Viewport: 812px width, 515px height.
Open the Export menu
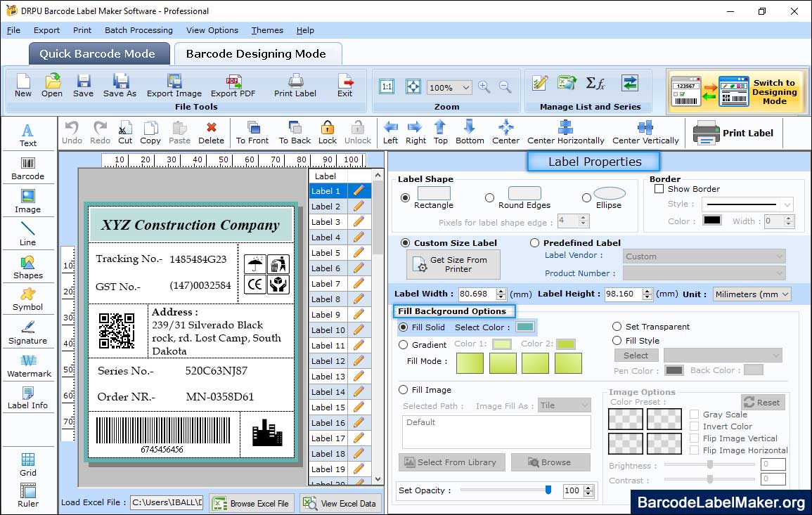46,30
